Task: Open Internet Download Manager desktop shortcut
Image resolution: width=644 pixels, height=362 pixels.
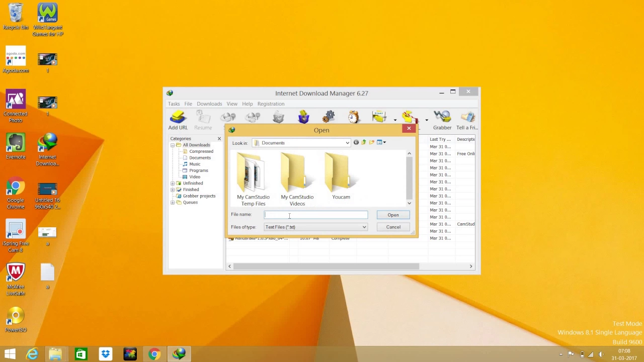Action: [47, 150]
